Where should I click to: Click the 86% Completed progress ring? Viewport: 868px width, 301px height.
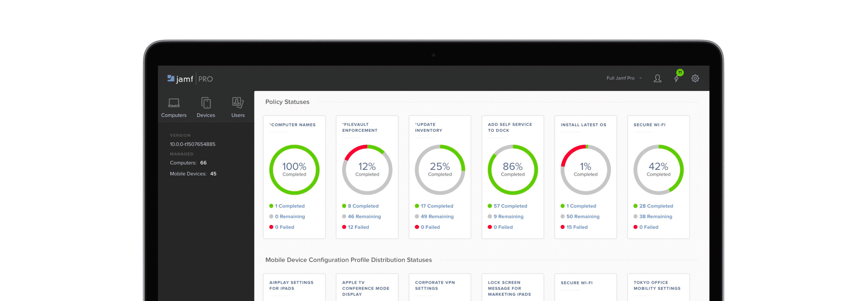coord(512,170)
